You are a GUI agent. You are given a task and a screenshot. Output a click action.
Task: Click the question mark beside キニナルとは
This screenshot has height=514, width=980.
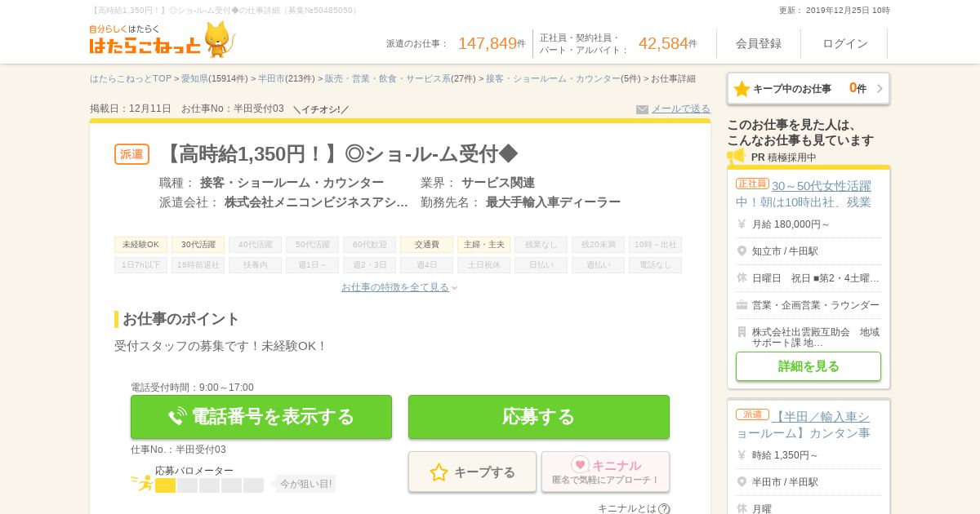[664, 508]
